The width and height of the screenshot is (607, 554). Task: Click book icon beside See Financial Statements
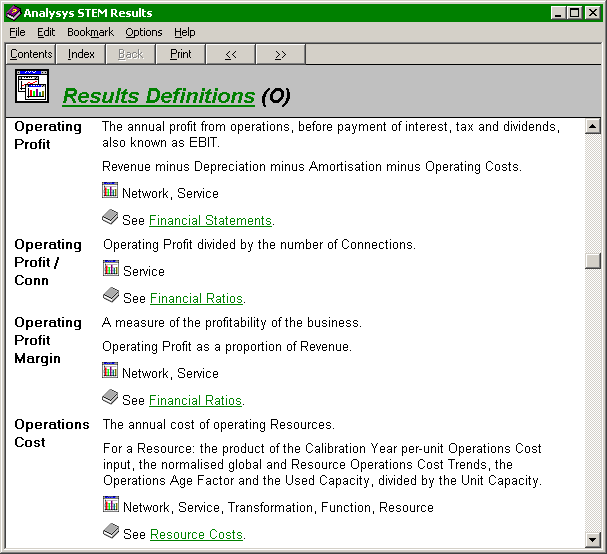pos(110,217)
